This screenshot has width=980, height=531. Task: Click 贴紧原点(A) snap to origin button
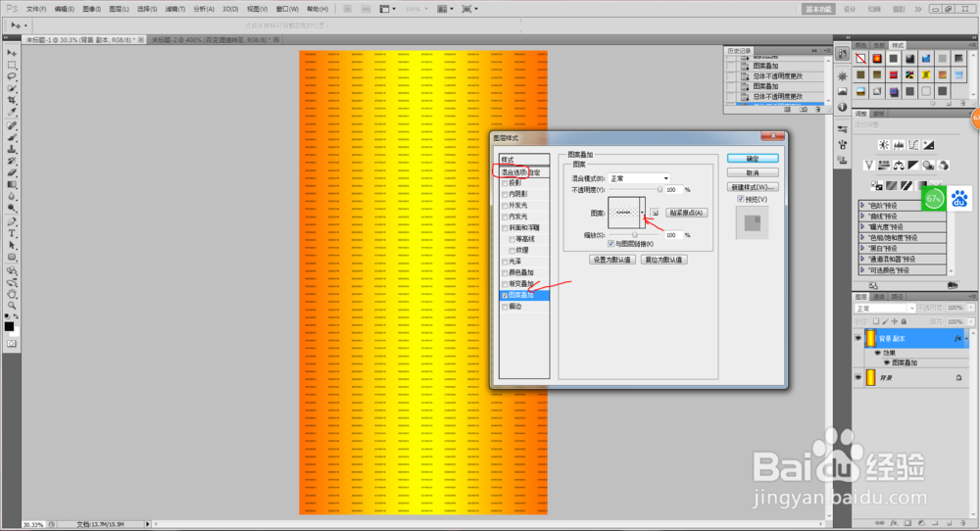(x=686, y=213)
